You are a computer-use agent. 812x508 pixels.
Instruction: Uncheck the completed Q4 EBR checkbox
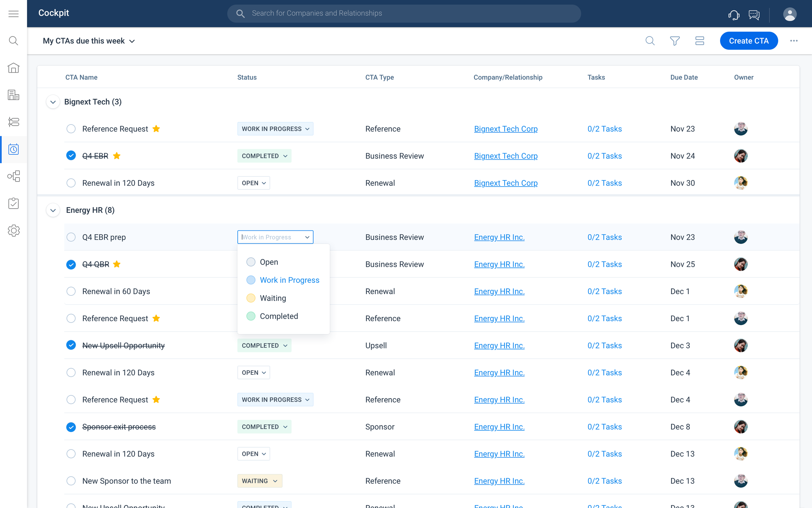tap(71, 156)
